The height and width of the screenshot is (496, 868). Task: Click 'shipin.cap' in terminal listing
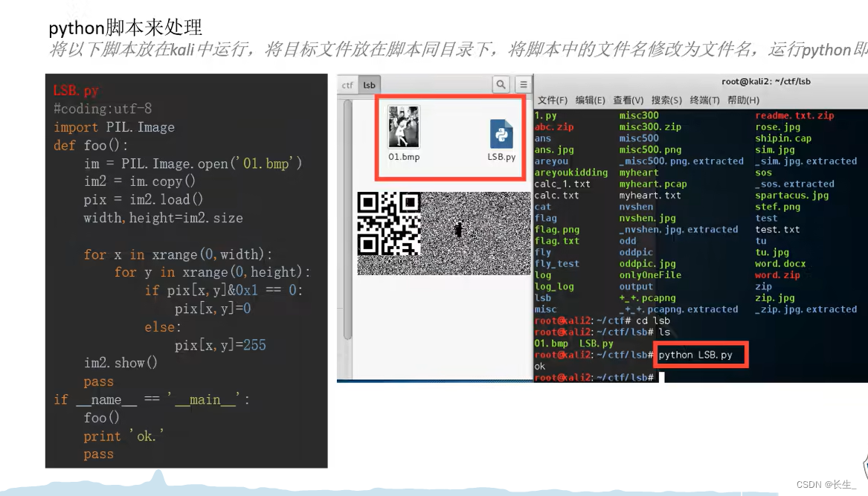(782, 138)
